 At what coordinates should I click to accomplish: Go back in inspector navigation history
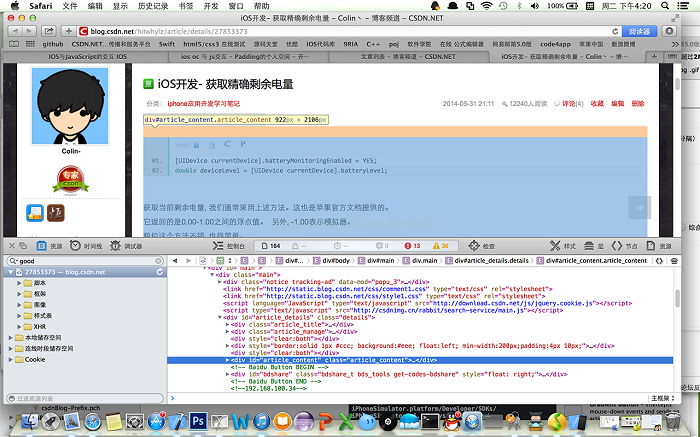[175, 261]
